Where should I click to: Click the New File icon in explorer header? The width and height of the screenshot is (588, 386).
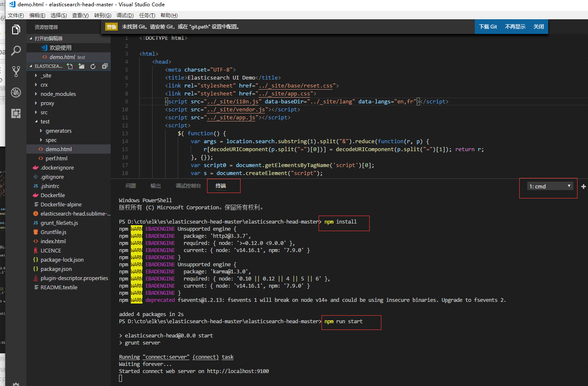coord(70,66)
